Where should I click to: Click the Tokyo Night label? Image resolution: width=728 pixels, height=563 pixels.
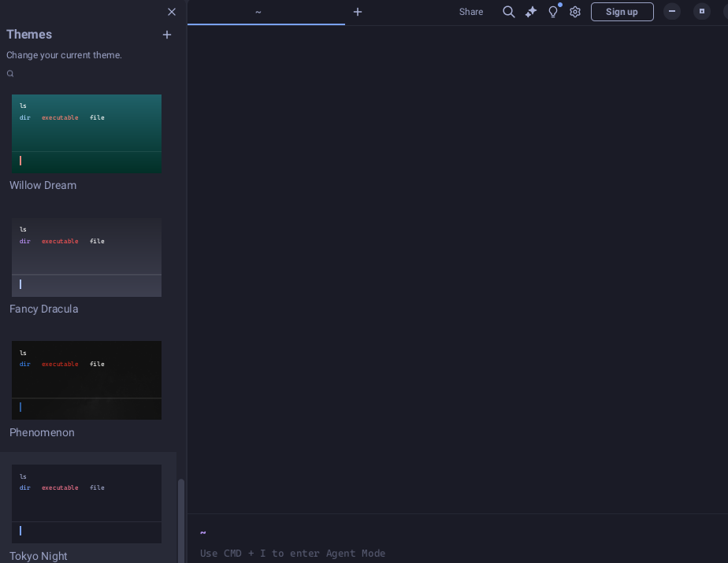pyautogui.click(x=39, y=556)
